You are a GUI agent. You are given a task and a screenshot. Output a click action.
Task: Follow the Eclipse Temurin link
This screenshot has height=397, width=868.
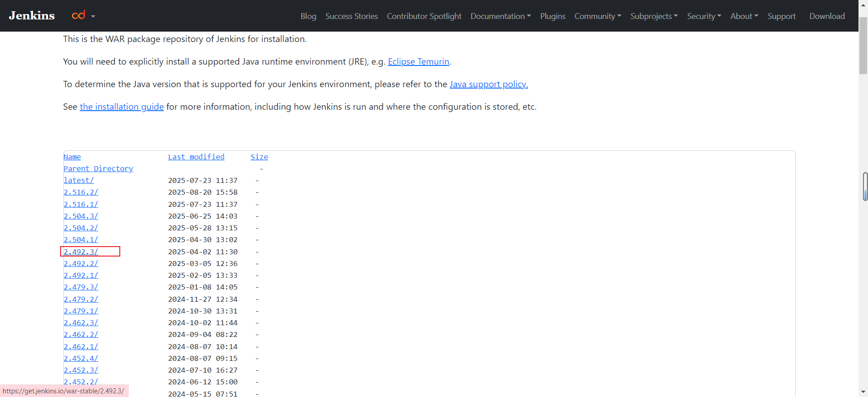coord(419,61)
